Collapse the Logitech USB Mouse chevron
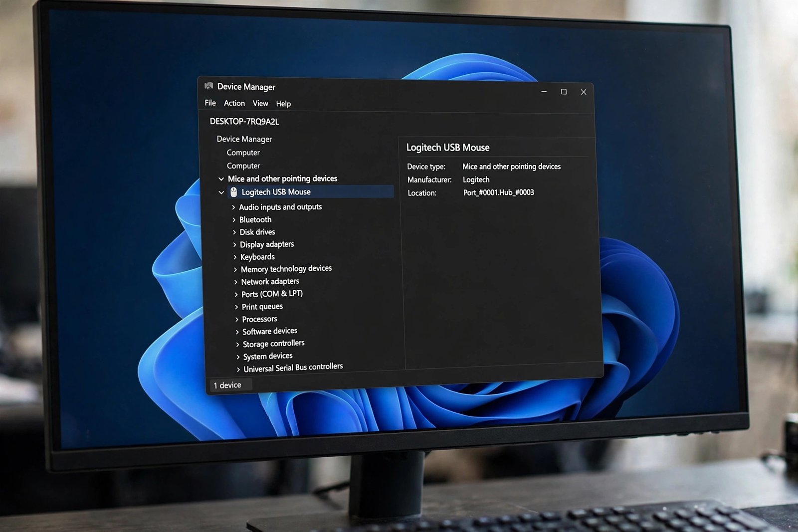798x532 pixels. coord(221,192)
